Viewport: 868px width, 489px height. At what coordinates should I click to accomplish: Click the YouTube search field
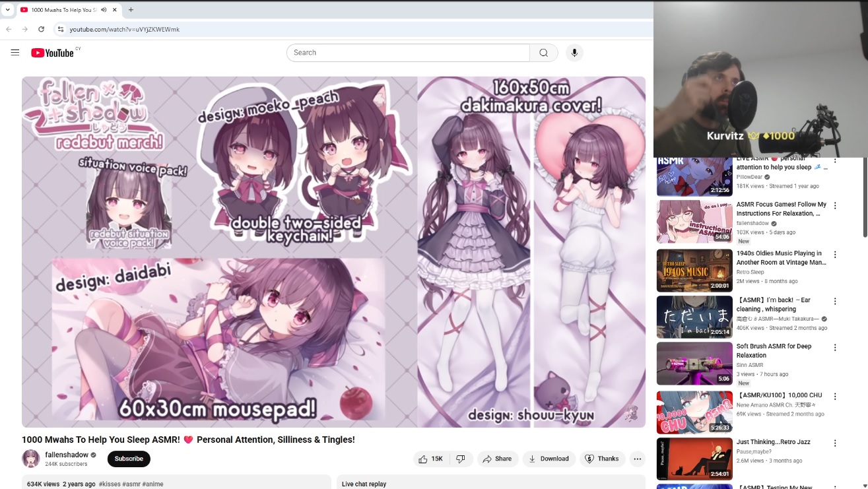pos(408,53)
